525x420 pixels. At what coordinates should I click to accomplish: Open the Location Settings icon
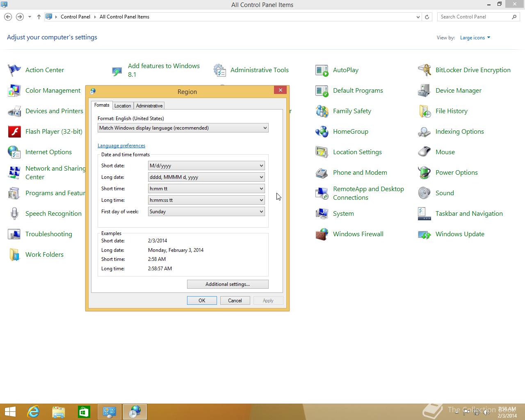322,152
